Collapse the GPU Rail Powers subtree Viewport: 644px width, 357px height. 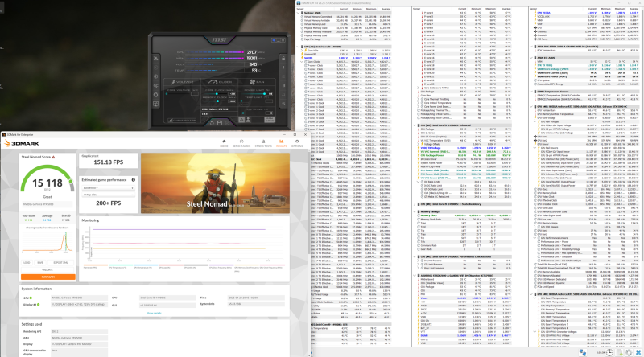click(x=535, y=148)
